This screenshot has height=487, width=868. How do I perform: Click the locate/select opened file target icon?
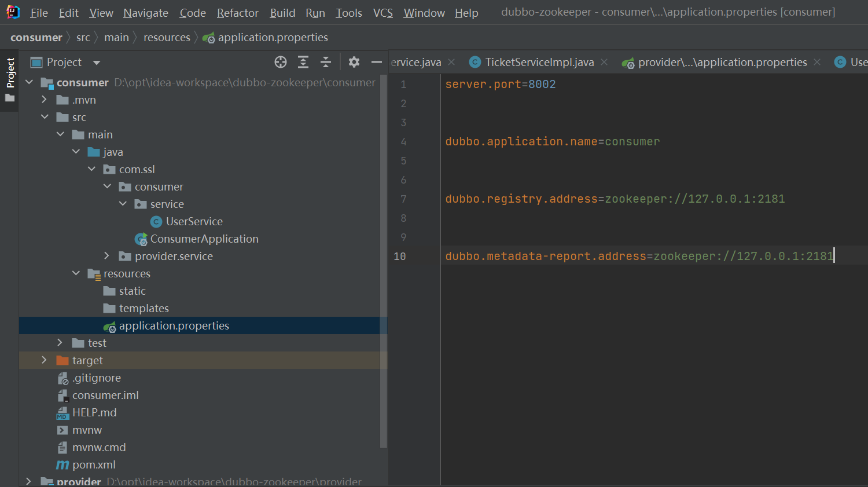click(281, 62)
